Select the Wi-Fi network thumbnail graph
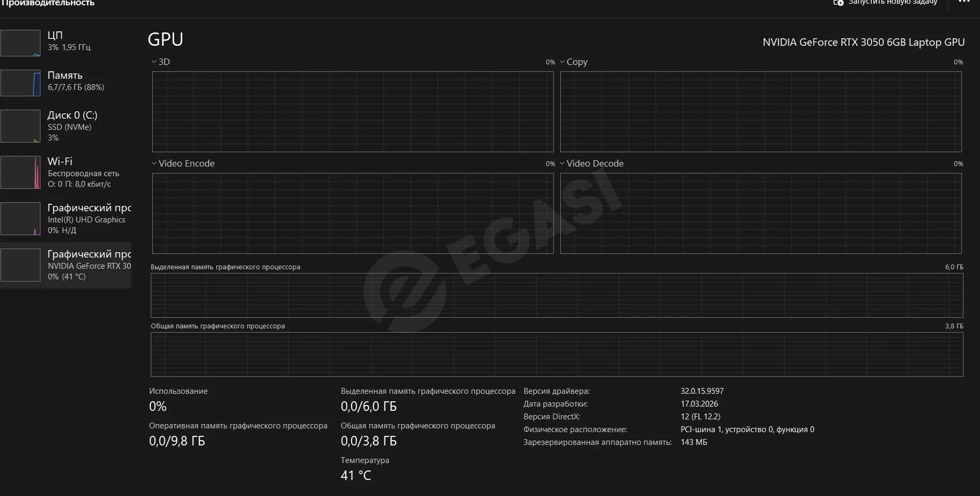980x496 pixels. point(20,172)
